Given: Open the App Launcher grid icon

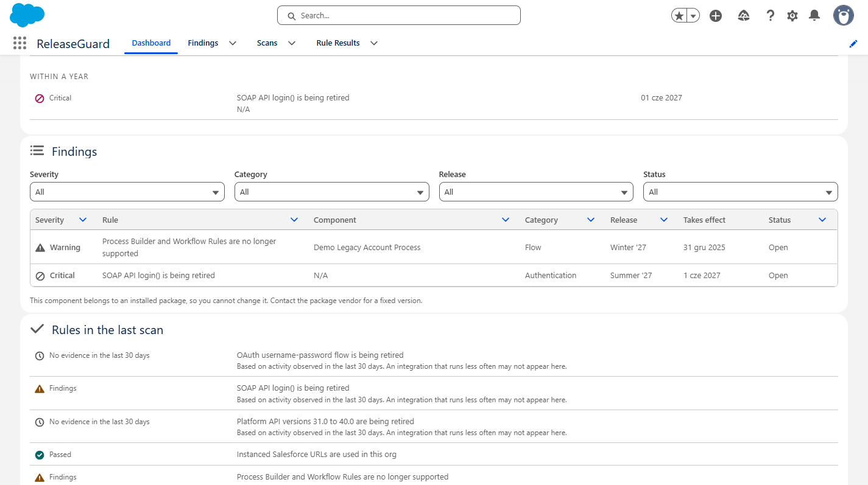Looking at the screenshot, I should pyautogui.click(x=19, y=43).
